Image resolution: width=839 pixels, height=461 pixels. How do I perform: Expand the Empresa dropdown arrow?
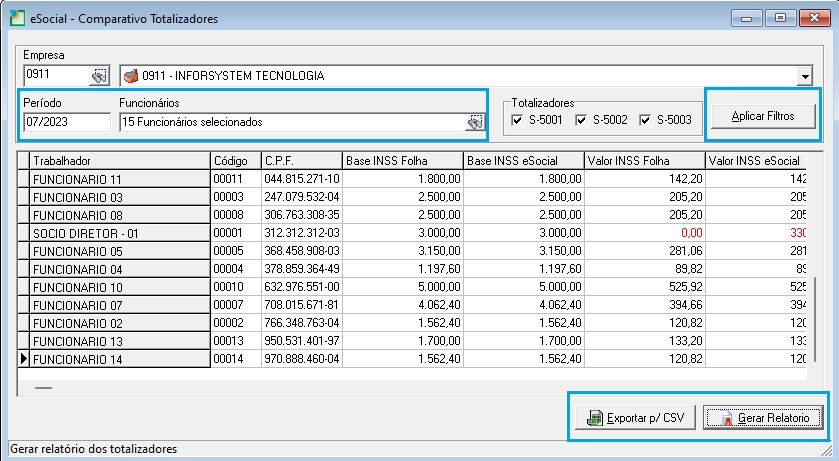tap(805, 76)
